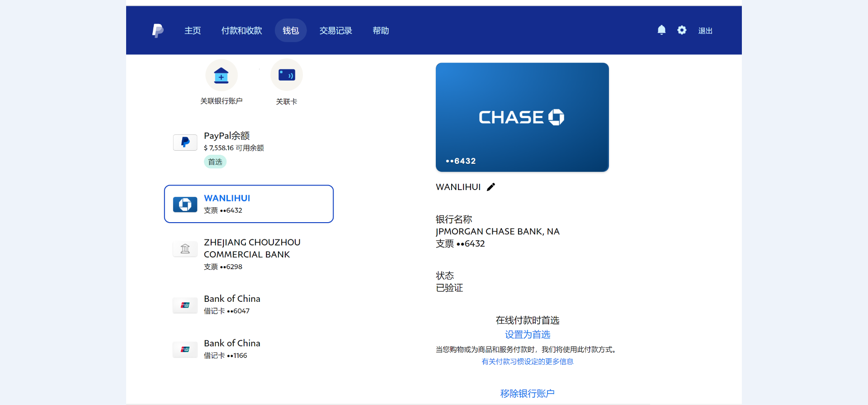Click the 支票 ••6298 account number text
Viewport: 868px width, 405px height.
[223, 267]
